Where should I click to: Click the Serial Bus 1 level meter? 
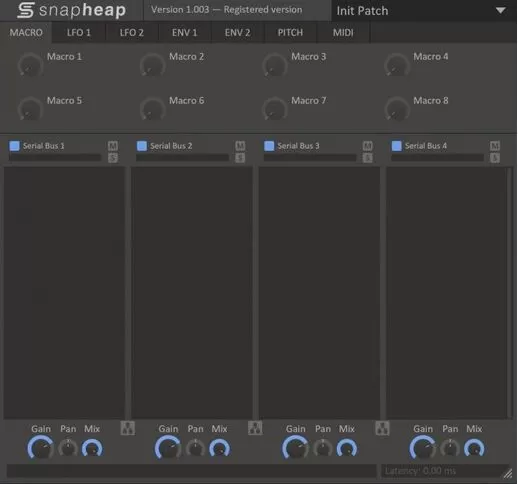[x=55, y=158]
